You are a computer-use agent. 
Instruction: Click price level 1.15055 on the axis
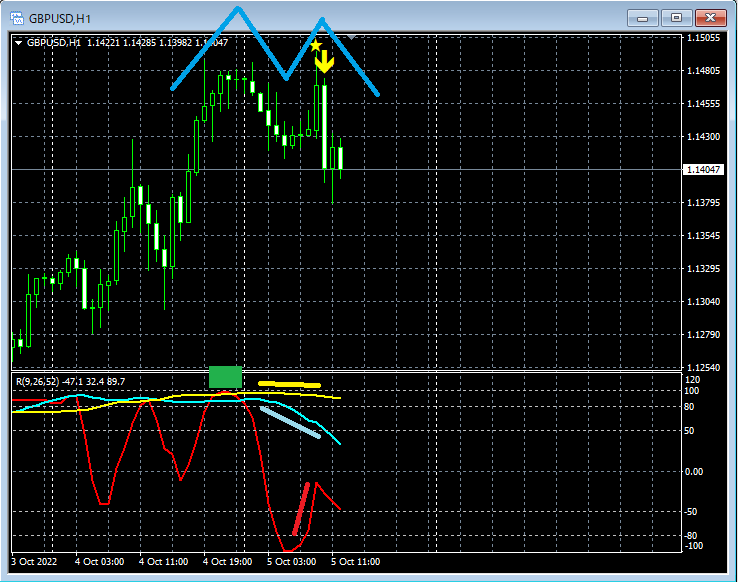[704, 38]
